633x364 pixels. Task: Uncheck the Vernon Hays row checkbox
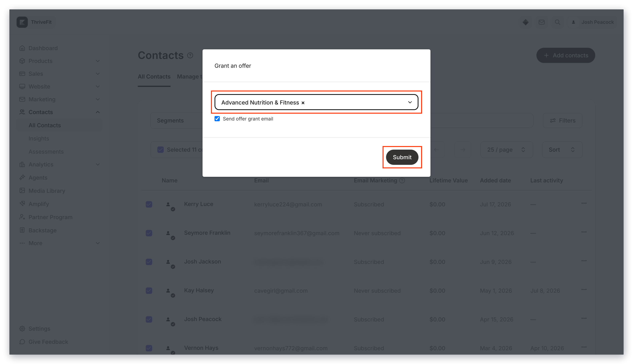pos(149,348)
